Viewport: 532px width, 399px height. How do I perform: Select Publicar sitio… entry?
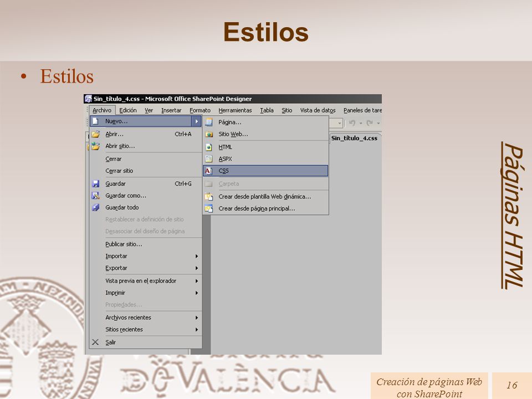(146, 244)
